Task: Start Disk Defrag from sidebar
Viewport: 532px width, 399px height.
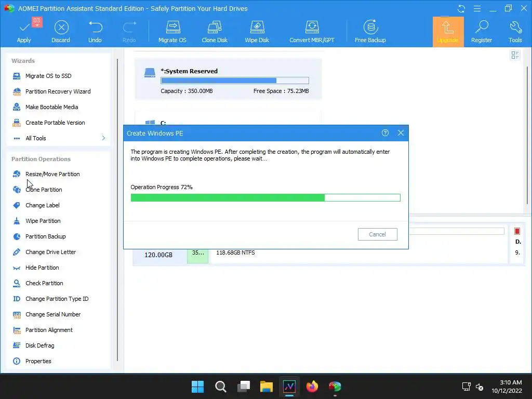Action: pyautogui.click(x=39, y=345)
